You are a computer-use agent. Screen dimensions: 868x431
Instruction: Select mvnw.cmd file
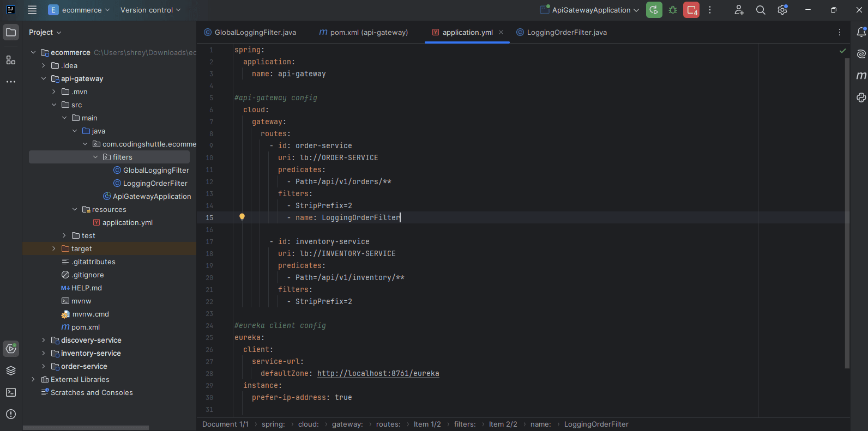click(x=85, y=314)
